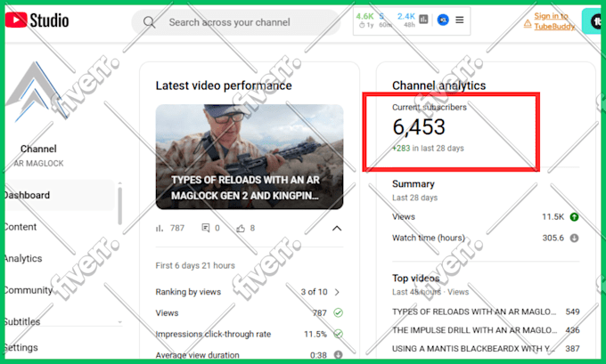This screenshot has height=364, width=606.
Task: Open the bar chart stats icon in the top widget
Action: (423, 20)
